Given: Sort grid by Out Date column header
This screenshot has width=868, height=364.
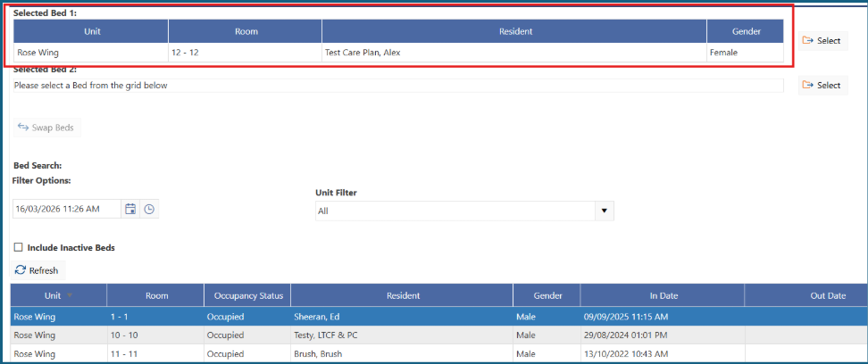Looking at the screenshot, I should click(x=806, y=295).
